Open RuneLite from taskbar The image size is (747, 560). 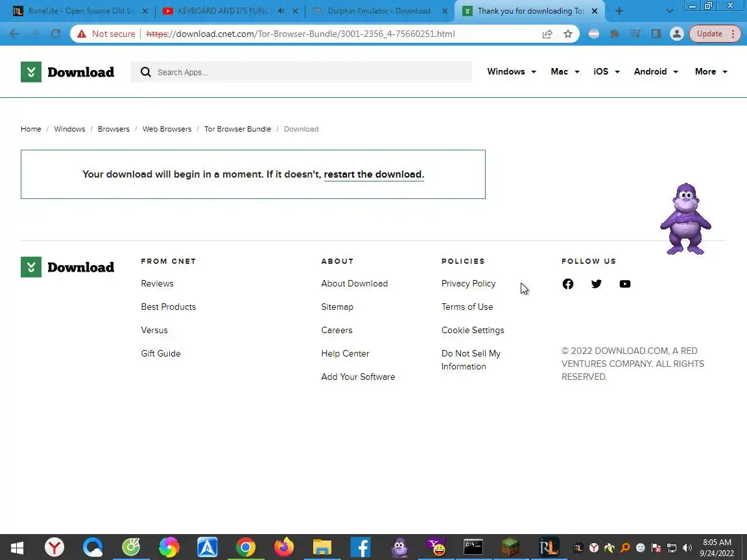click(549, 548)
